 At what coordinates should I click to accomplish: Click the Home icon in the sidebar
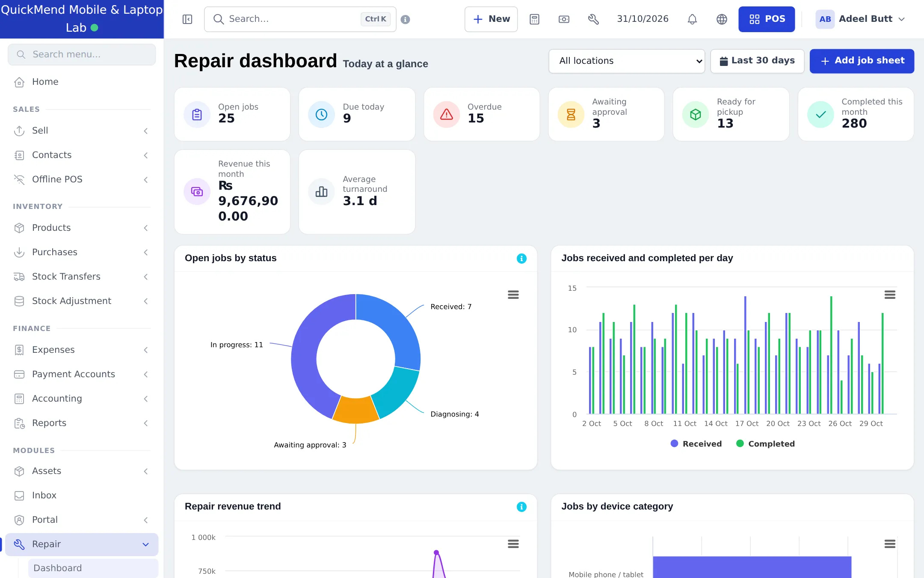point(19,82)
